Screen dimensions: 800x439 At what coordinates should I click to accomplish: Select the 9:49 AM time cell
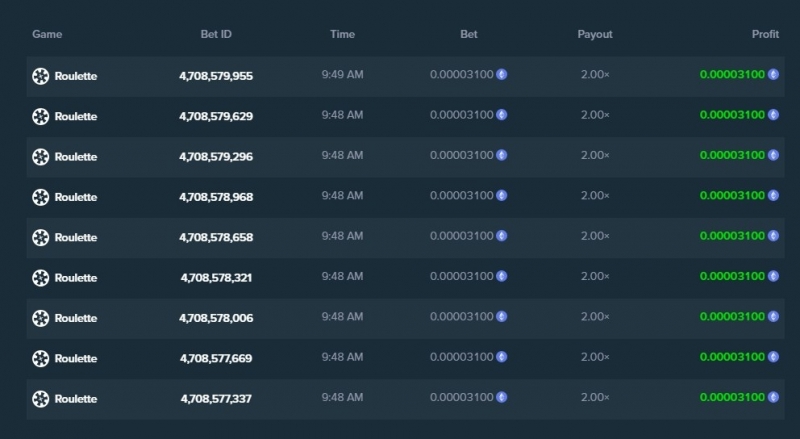tap(342, 75)
